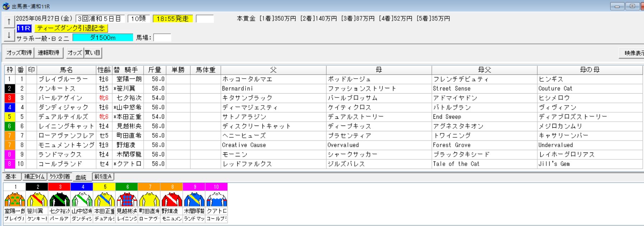Click the 単勝 column header
644x226 pixels.
pyautogui.click(x=178, y=70)
